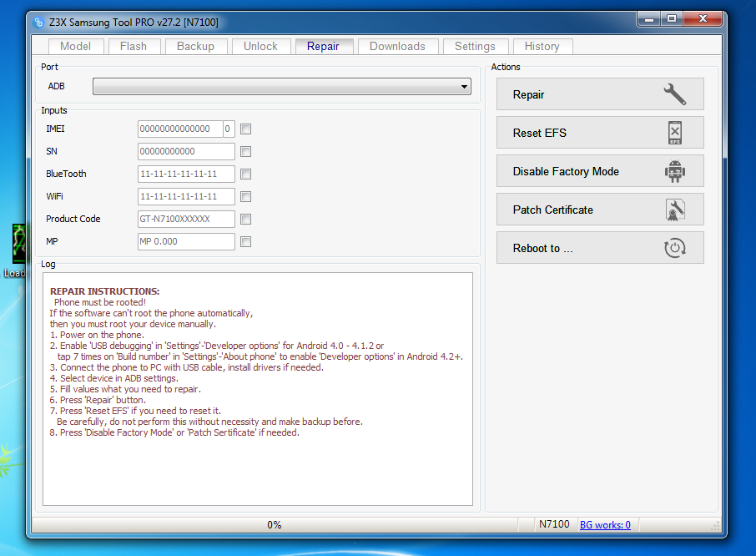Screen dimensions: 756x556
Task: Open the ADB port dropdown
Action: pyautogui.click(x=282, y=86)
